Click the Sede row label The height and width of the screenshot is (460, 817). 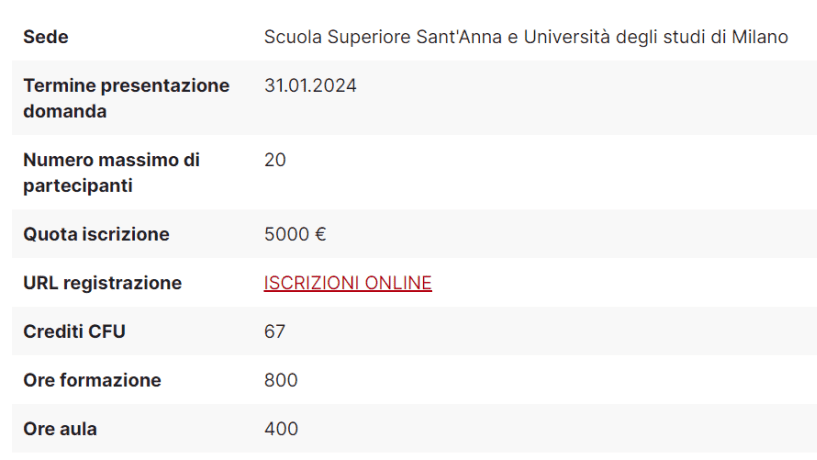click(x=45, y=37)
